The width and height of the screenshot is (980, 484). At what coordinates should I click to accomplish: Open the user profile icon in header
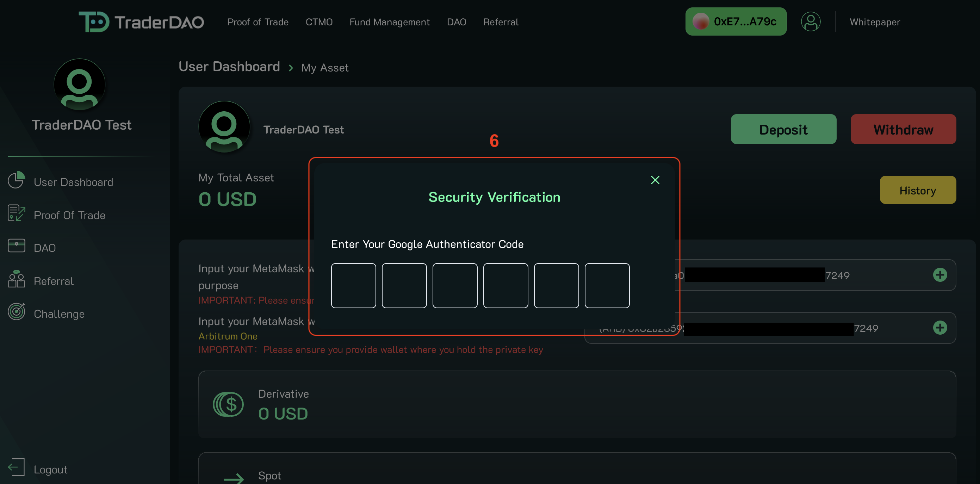810,22
